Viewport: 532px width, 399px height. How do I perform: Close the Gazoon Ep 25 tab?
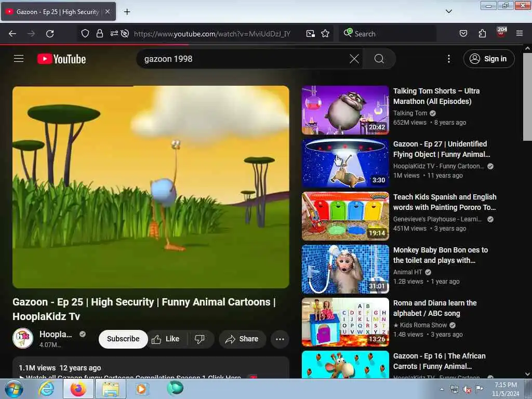click(x=107, y=11)
